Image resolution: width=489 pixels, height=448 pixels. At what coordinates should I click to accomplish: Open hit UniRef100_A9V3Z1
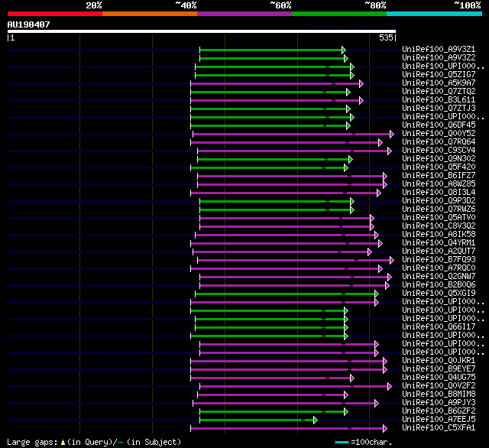(439, 49)
